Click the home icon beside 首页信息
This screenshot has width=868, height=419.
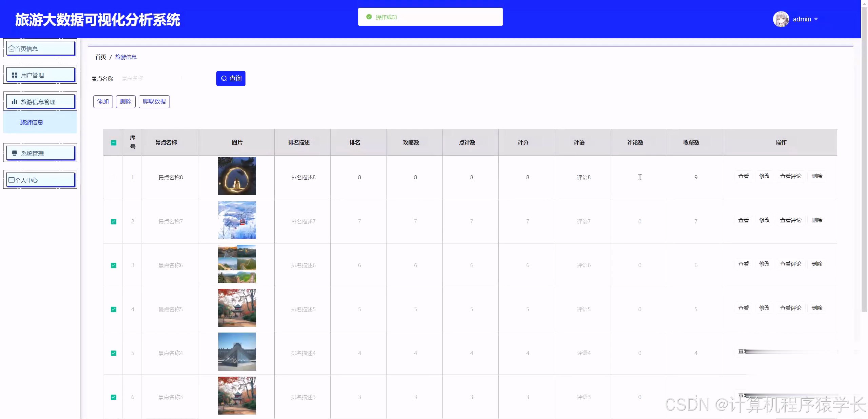[x=12, y=48]
